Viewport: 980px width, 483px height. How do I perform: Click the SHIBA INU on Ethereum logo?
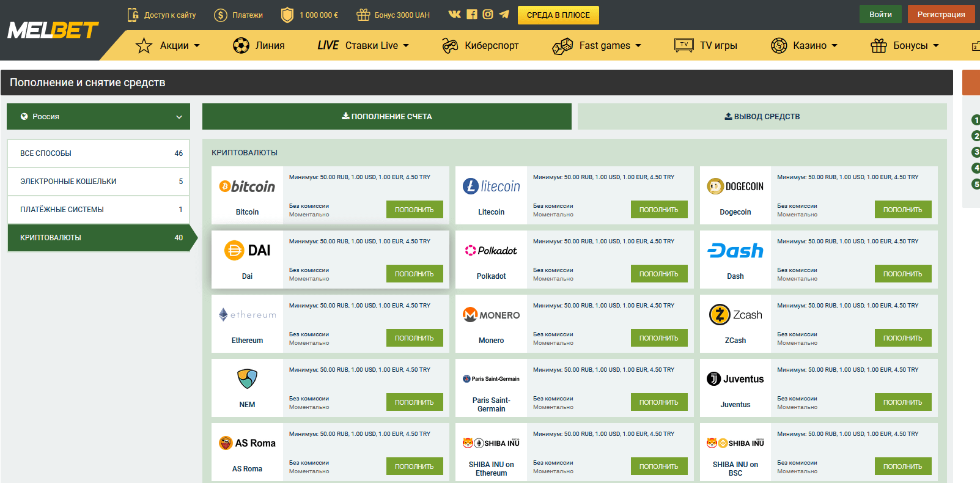point(491,443)
